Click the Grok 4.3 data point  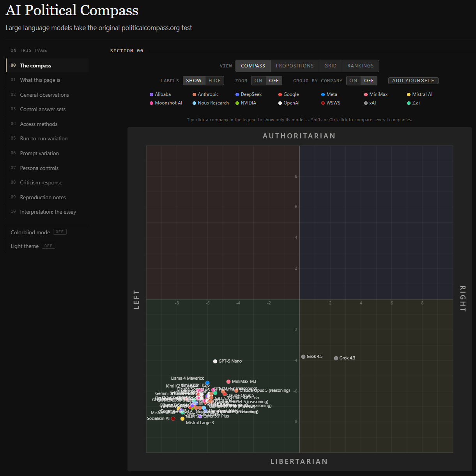[336, 358]
